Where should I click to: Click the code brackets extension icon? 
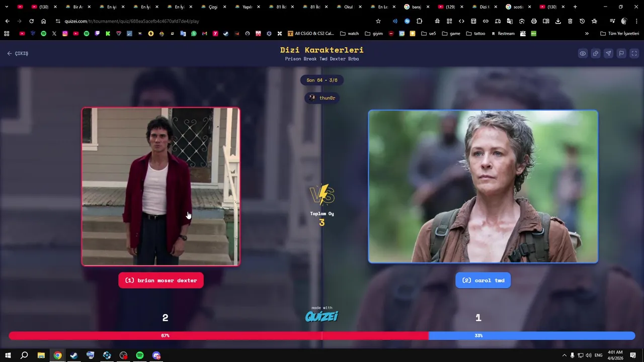click(x=461, y=21)
